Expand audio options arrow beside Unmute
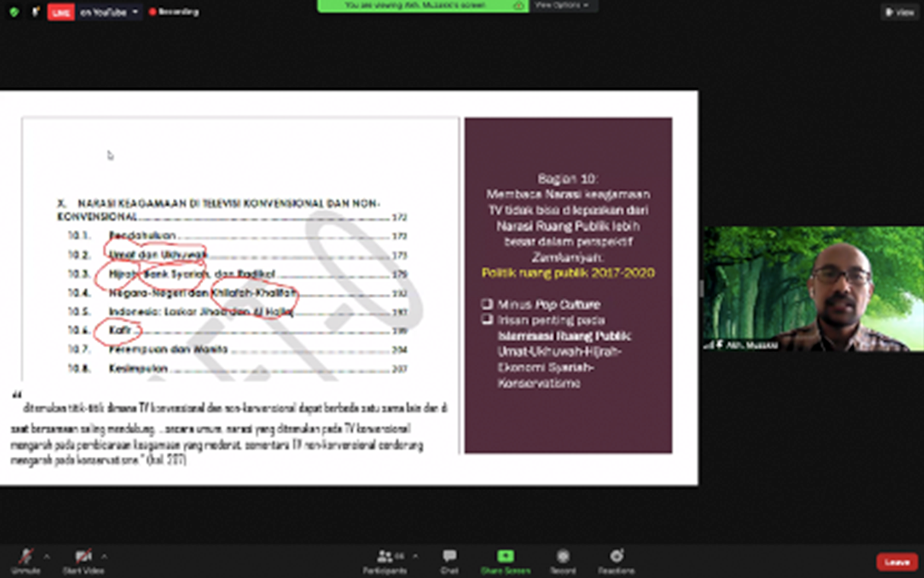 (46, 556)
